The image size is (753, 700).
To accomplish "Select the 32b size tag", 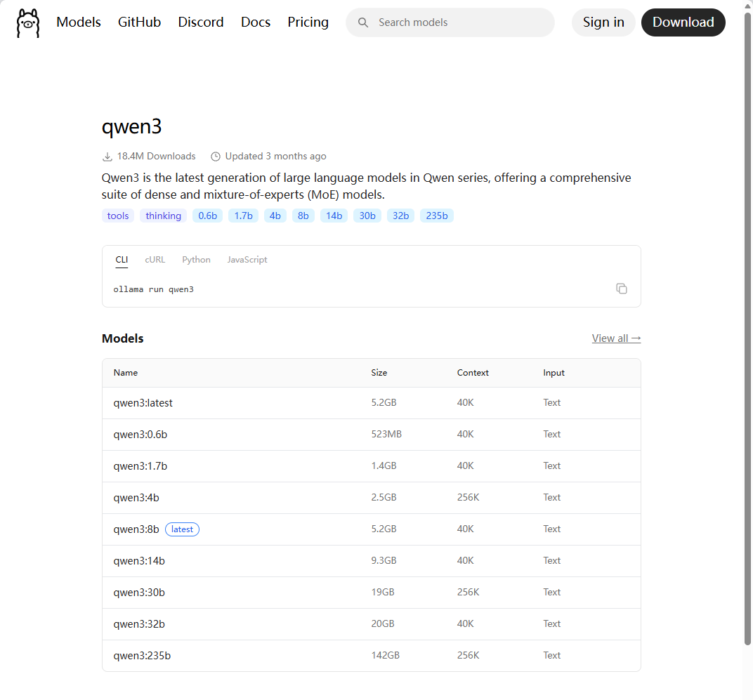I will [400, 216].
